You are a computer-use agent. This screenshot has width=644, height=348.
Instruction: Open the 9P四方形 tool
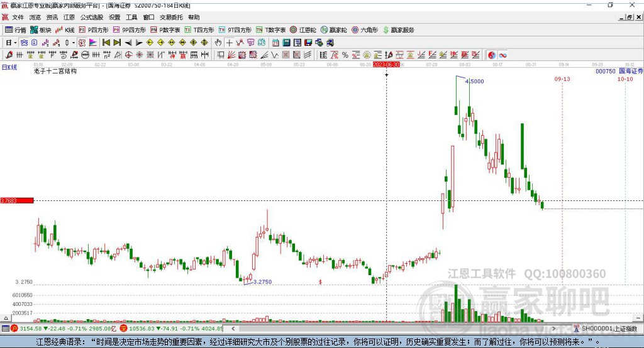coord(130,30)
